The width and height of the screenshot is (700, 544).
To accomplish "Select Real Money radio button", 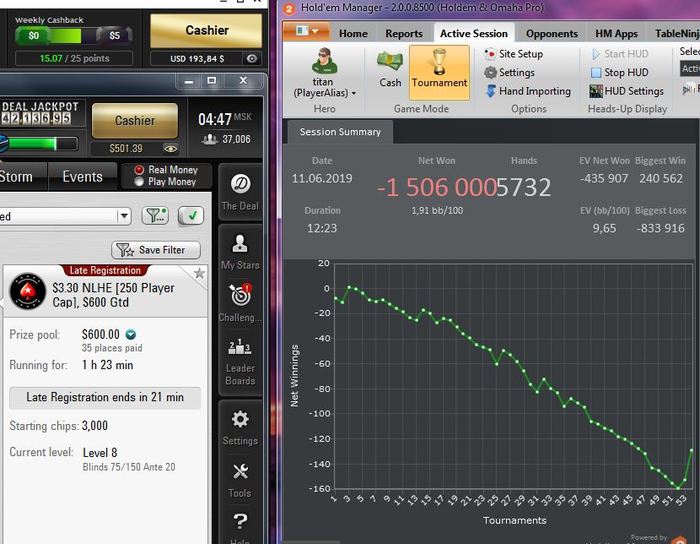I will (x=139, y=170).
